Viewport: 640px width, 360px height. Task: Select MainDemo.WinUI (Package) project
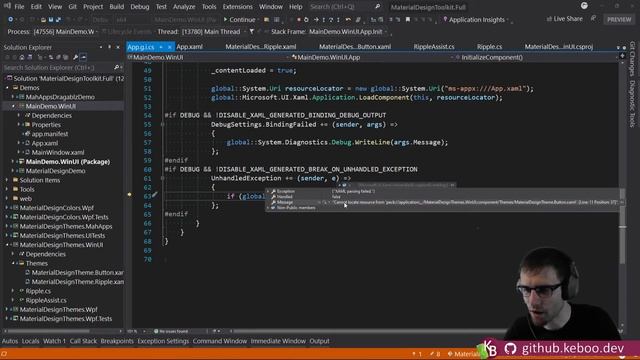tap(68, 162)
